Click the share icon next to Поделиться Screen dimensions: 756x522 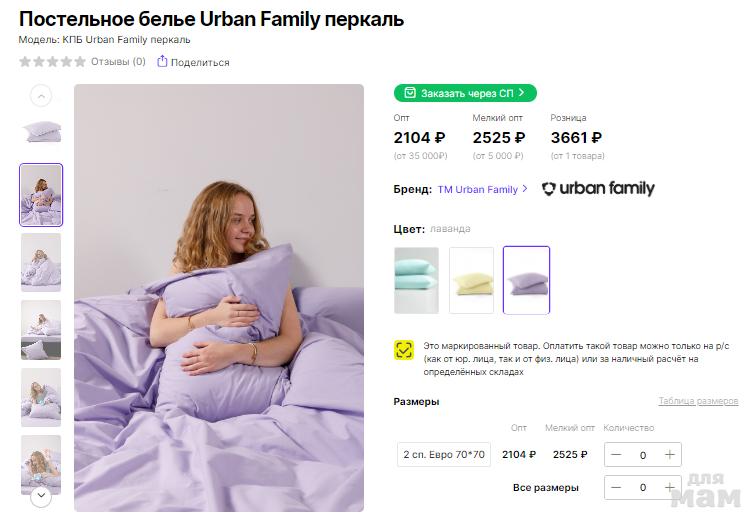coord(162,62)
